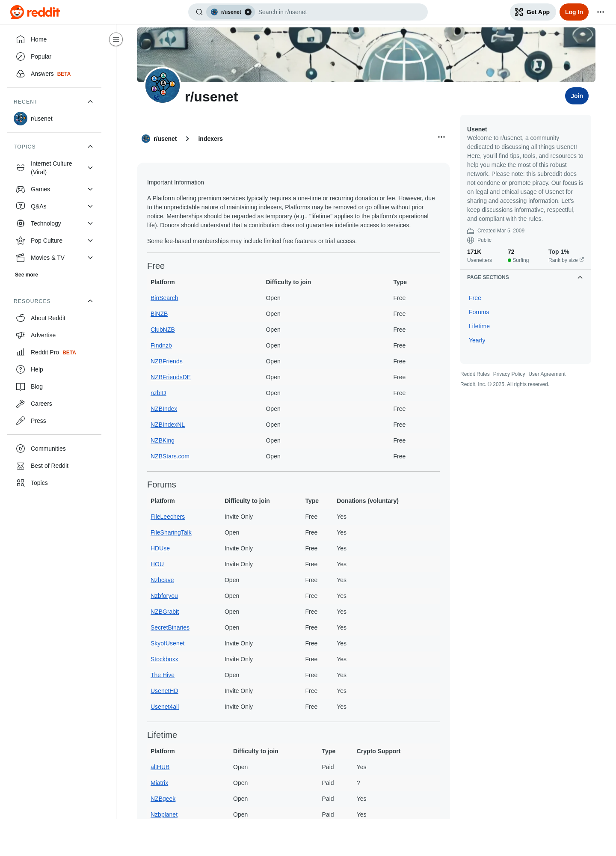
Task: Open r/usenet in the Recent list
Action: coord(54,119)
